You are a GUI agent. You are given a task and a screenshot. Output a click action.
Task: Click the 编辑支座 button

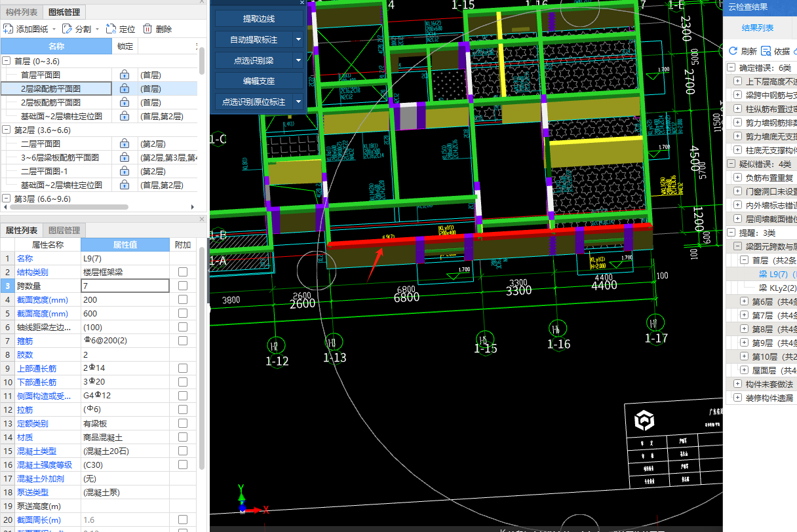[259, 81]
